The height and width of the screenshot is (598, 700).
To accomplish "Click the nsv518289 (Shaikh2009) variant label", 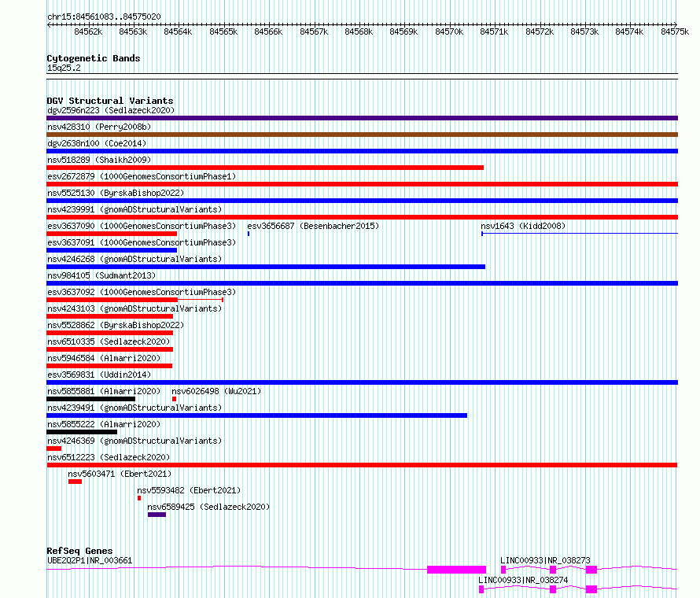I will pyautogui.click(x=99, y=160).
